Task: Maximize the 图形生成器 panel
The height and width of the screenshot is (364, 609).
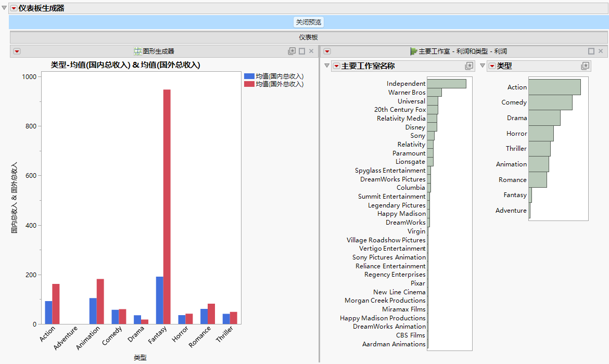Action: tap(302, 51)
